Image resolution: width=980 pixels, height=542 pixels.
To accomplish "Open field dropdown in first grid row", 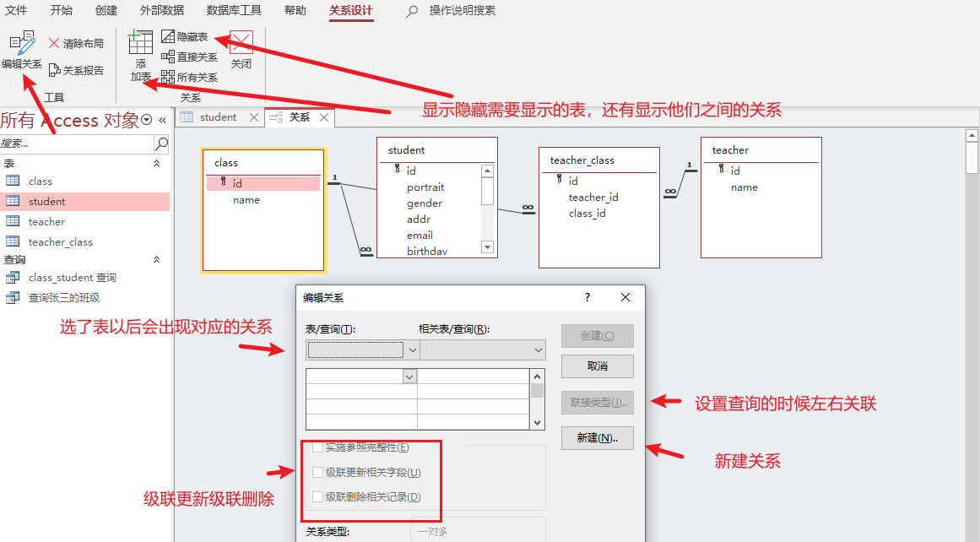I will click(409, 377).
